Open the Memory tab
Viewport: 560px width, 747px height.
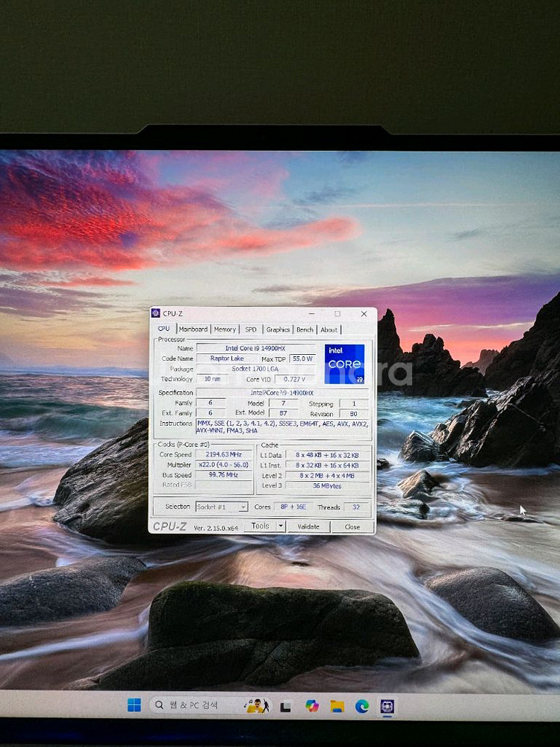(x=225, y=329)
